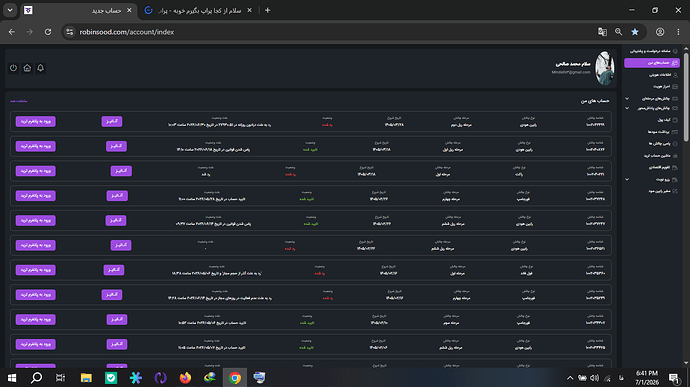Click آنالیز button in sixth account row

click(121, 245)
